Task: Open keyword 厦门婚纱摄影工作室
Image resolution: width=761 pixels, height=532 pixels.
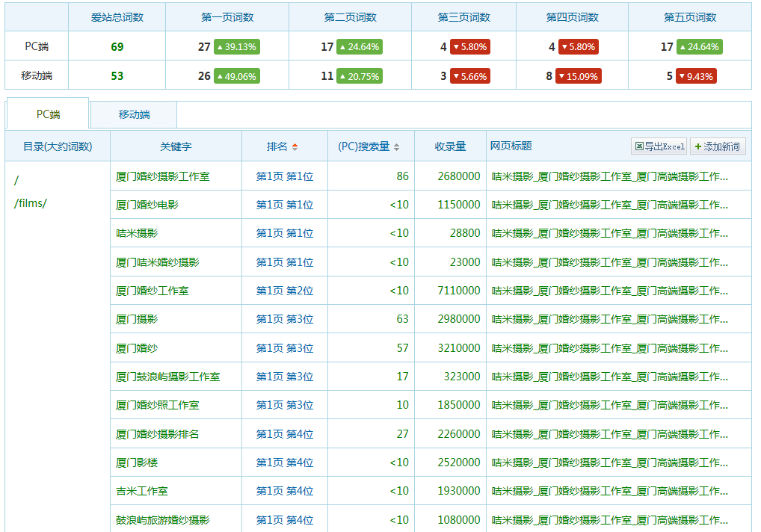Action: [x=162, y=176]
